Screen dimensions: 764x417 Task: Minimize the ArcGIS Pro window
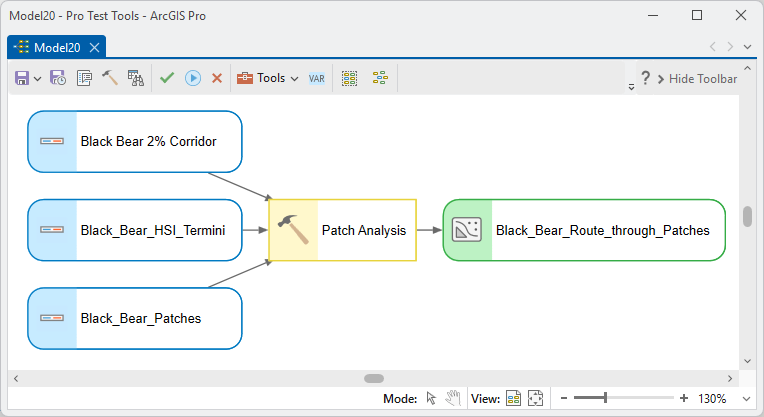(653, 16)
